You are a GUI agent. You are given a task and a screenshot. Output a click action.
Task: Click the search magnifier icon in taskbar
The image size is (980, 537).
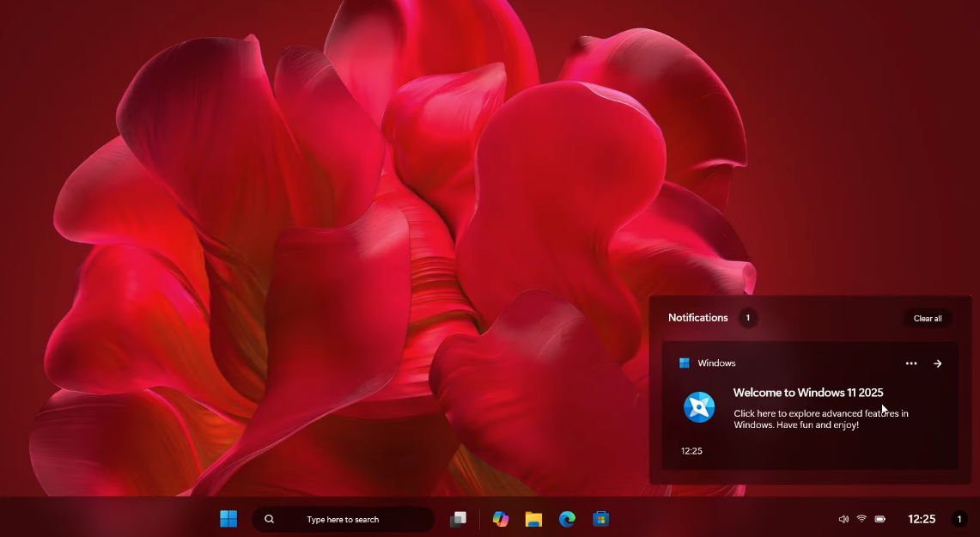pyautogui.click(x=270, y=519)
